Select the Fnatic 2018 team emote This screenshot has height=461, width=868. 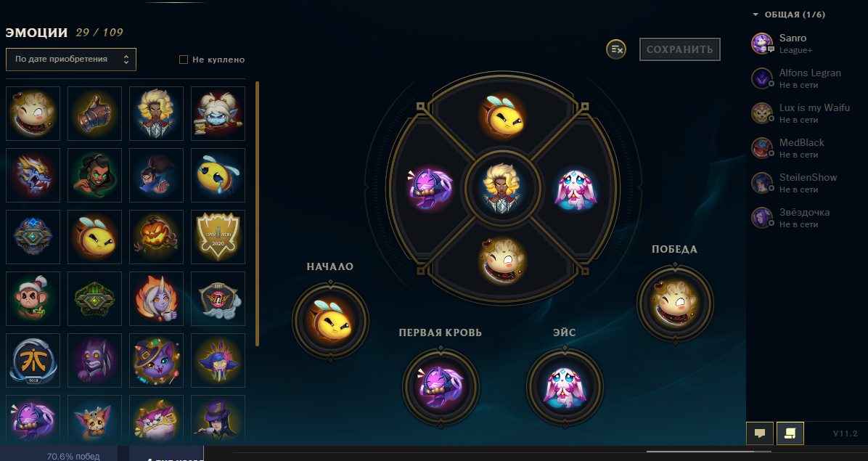pyautogui.click(x=33, y=360)
